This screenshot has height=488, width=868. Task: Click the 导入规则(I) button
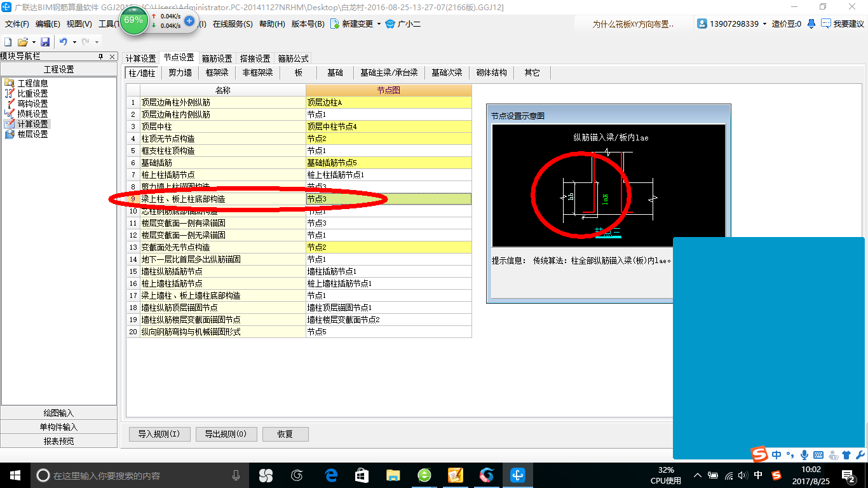tap(159, 435)
